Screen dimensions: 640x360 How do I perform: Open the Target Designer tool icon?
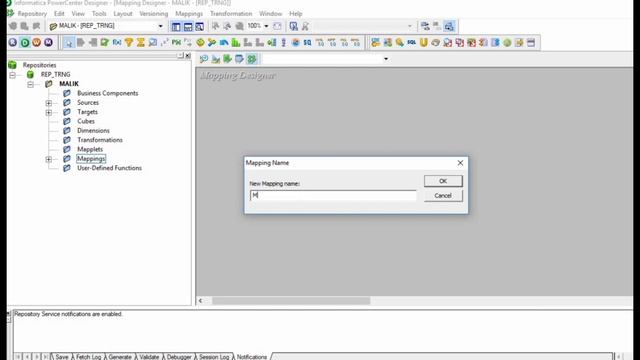click(x=216, y=59)
